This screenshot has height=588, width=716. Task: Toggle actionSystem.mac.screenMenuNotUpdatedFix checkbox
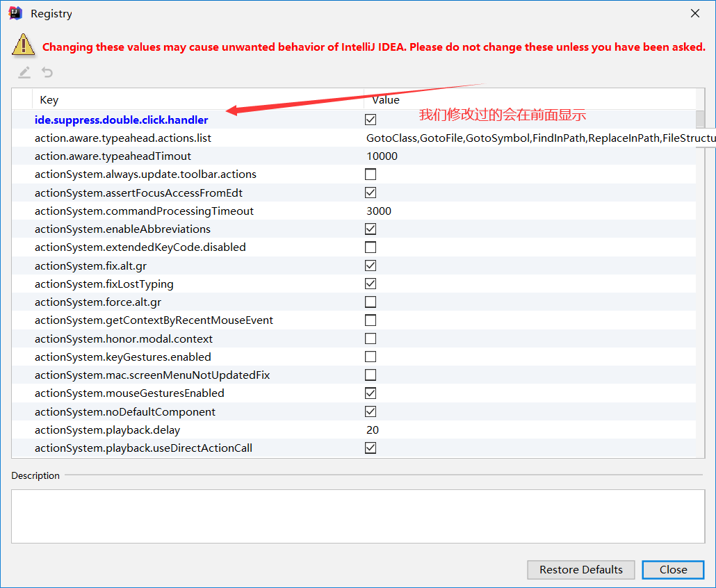[x=371, y=375]
